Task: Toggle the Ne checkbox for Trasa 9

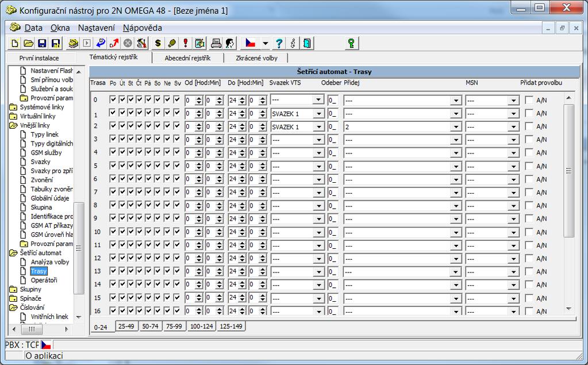Action: [x=167, y=218]
